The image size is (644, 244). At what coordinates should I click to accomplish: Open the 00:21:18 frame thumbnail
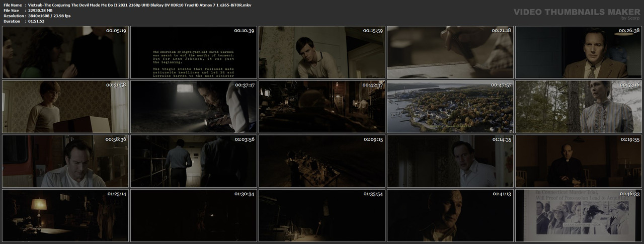point(450,52)
